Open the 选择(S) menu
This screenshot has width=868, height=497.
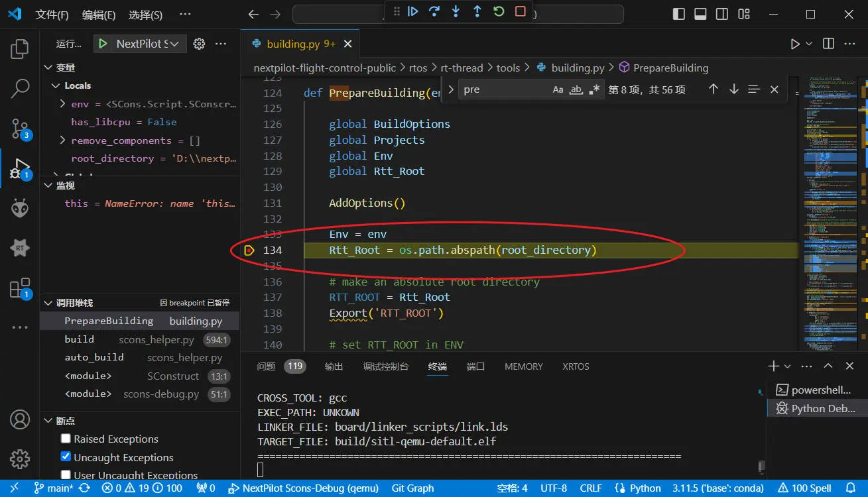[145, 15]
